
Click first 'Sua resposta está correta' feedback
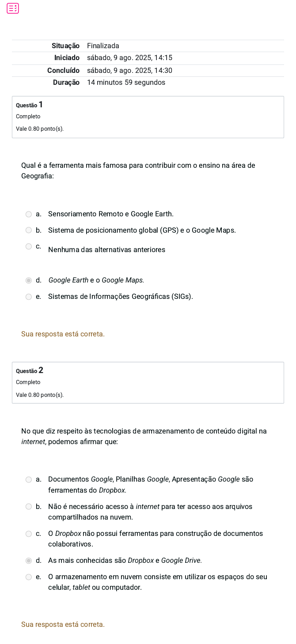[x=63, y=334]
